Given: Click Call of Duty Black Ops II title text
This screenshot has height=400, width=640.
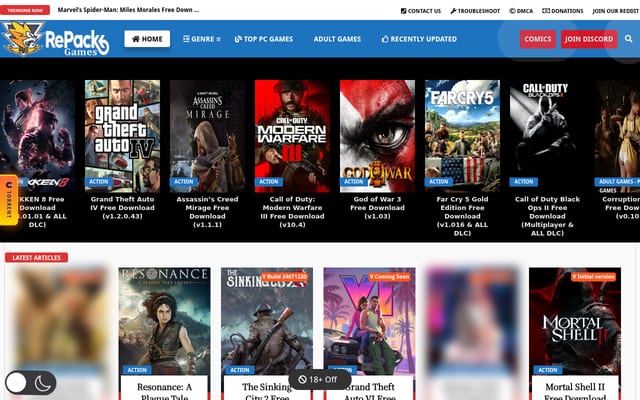Looking at the screenshot, I should pyautogui.click(x=547, y=216).
